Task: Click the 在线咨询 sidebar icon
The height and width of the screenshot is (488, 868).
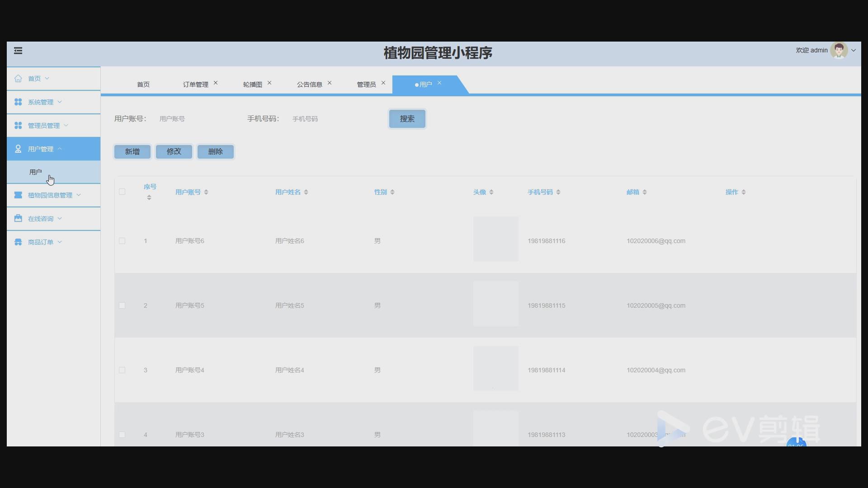Action: [18, 219]
